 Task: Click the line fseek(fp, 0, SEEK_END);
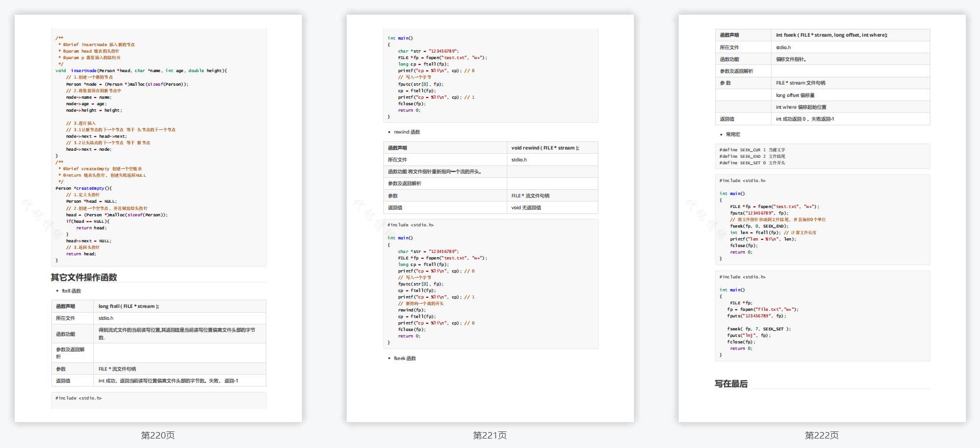point(759,226)
